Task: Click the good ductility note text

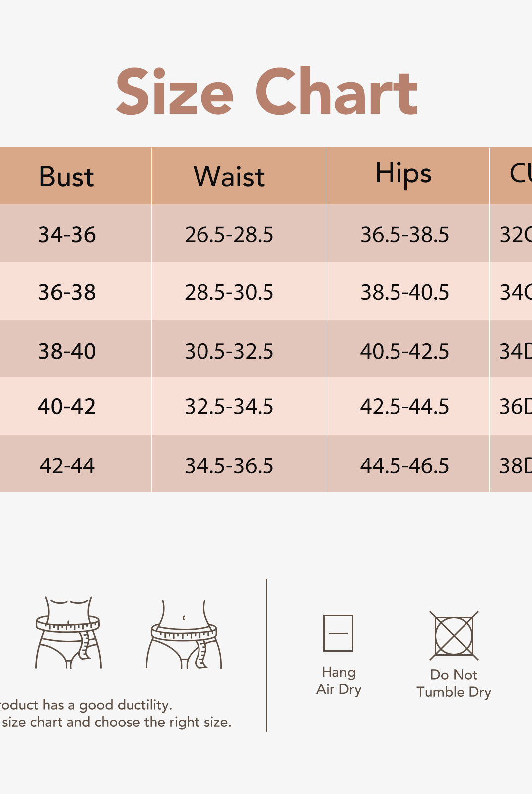Action: [85, 705]
